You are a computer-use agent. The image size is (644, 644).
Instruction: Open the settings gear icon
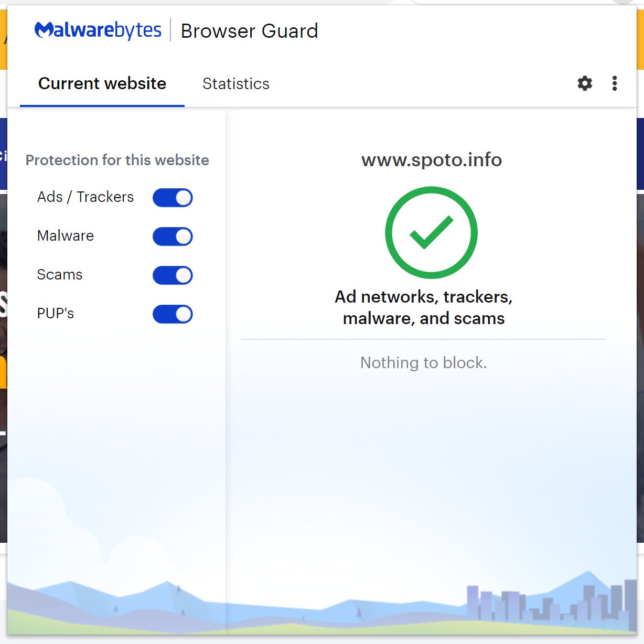pyautogui.click(x=585, y=83)
